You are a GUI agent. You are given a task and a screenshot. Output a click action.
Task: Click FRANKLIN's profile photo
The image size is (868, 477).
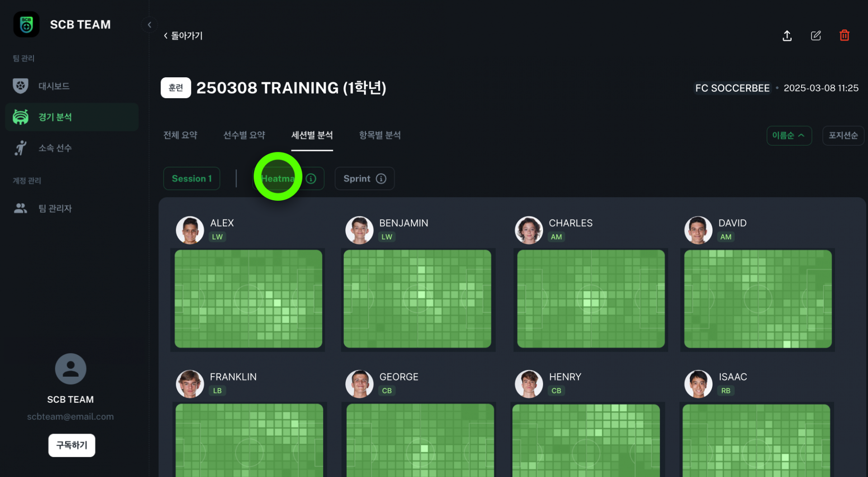point(190,384)
